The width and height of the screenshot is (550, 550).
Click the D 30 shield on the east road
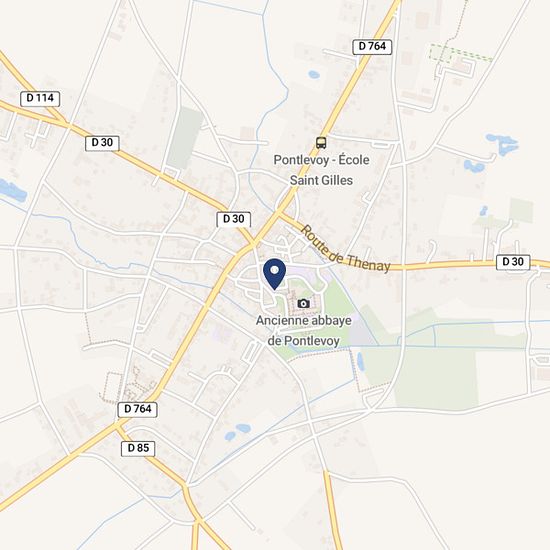click(513, 262)
